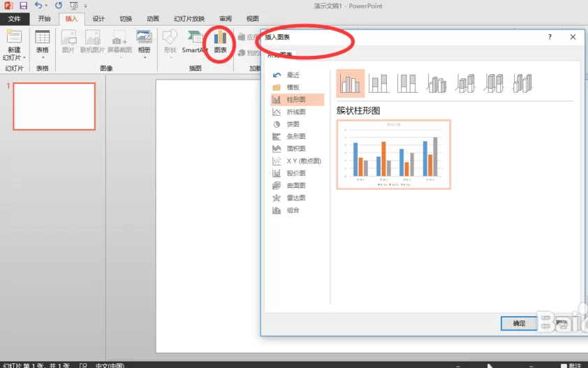Expand the 相册 album dropdown
Image resolution: width=588 pixels, height=368 pixels.
[145, 58]
